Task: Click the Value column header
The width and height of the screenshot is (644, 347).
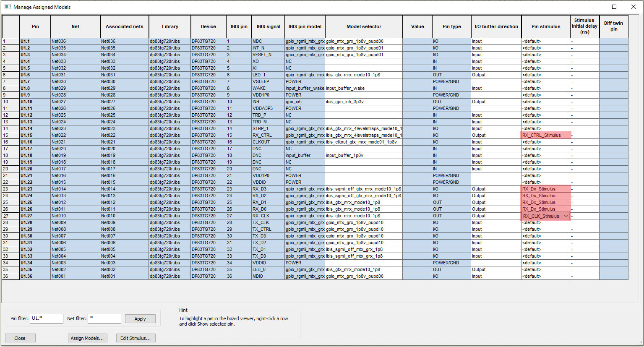Action: click(417, 26)
